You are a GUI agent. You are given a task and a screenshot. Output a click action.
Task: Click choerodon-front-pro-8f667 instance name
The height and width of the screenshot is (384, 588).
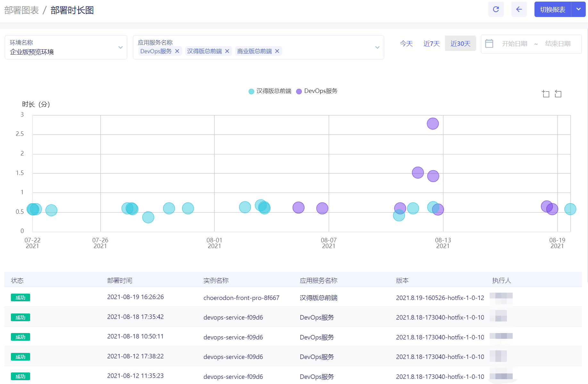[x=241, y=298]
